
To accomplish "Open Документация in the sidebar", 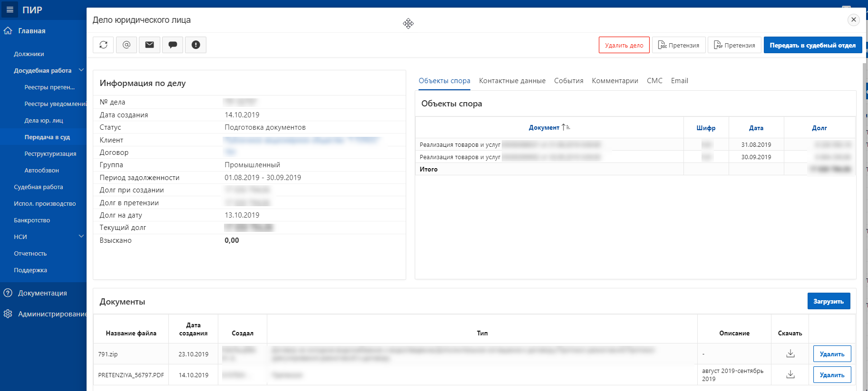I will (42, 293).
